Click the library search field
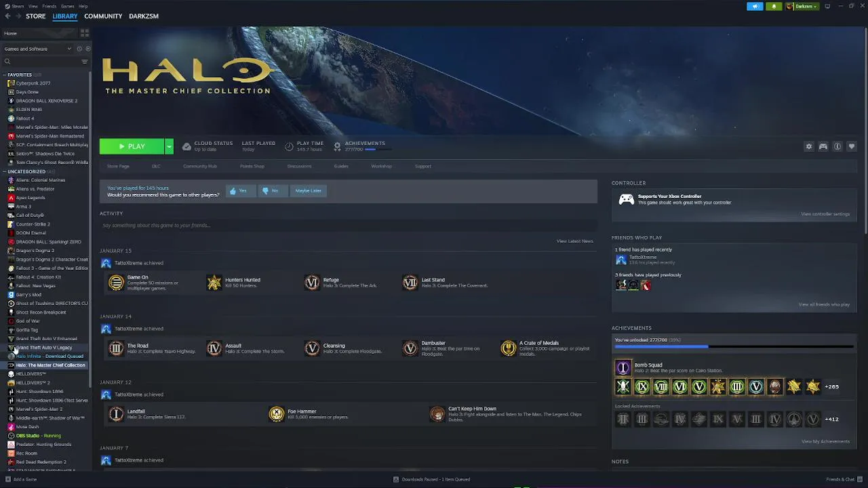The width and height of the screenshot is (868, 488). [41, 62]
